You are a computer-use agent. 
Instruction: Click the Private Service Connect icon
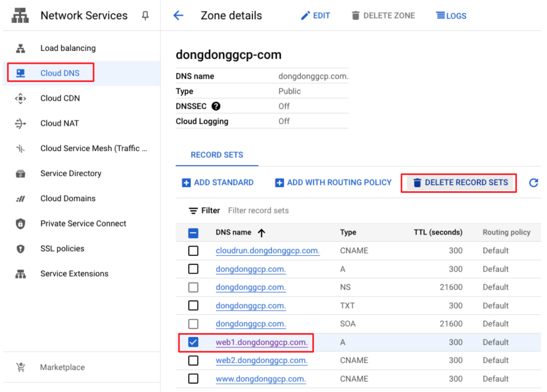coord(21,224)
